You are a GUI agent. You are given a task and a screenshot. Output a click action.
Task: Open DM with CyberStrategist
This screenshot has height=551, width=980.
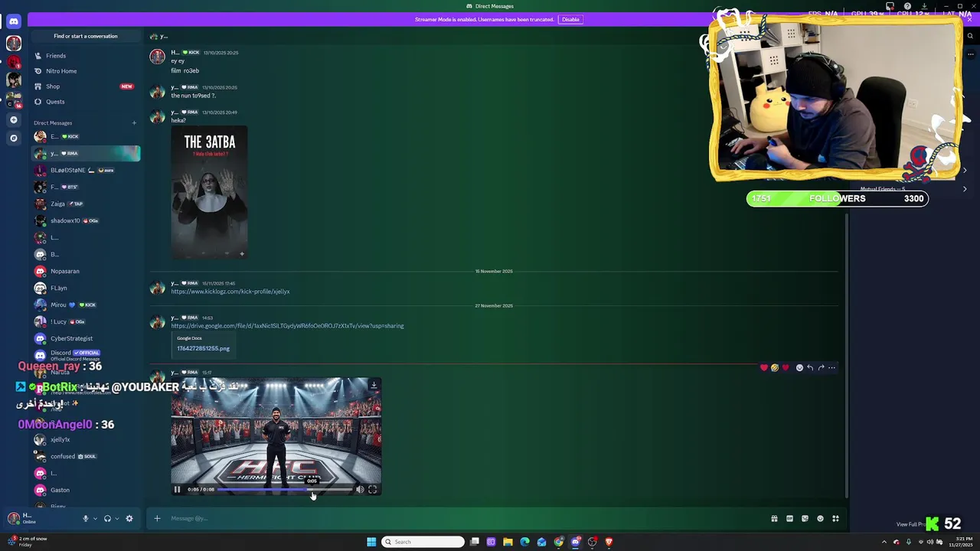tap(86, 338)
